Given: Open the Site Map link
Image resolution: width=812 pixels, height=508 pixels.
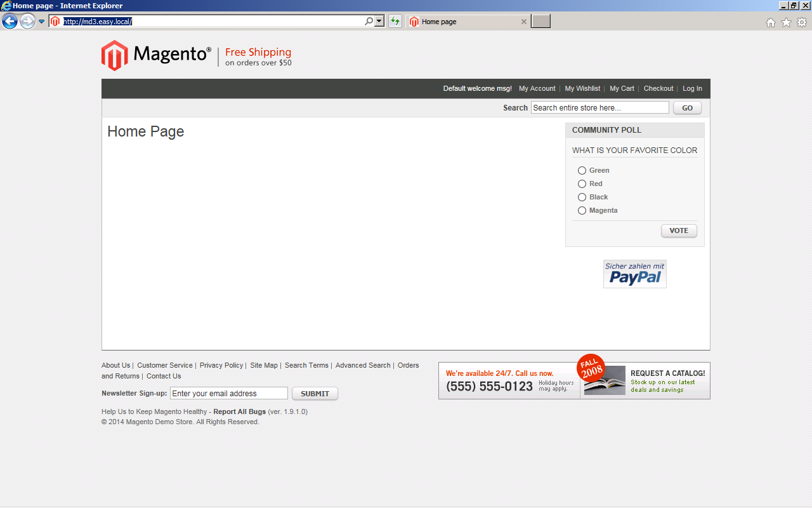Looking at the screenshot, I should coord(264,365).
